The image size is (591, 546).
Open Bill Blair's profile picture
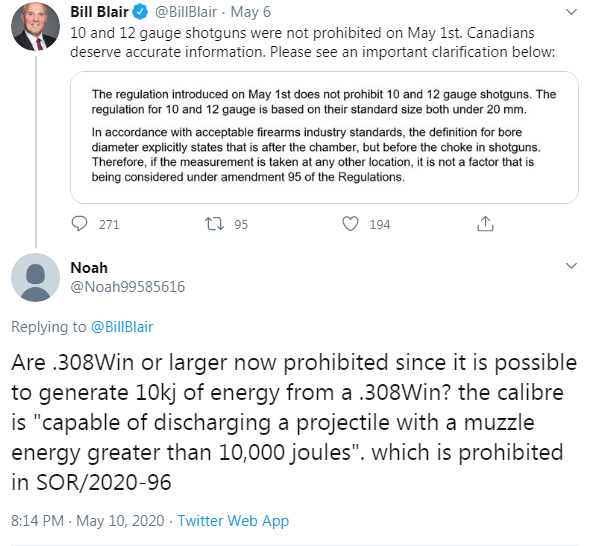[35, 26]
